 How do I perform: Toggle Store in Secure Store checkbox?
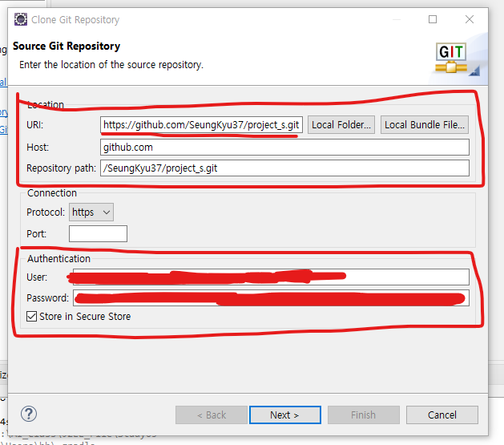(31, 317)
